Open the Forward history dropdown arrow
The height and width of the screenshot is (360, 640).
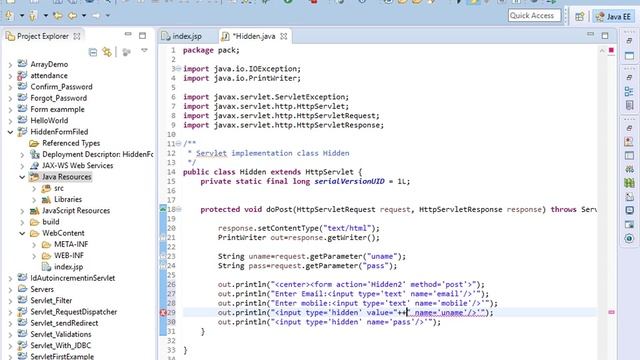click(108, 16)
